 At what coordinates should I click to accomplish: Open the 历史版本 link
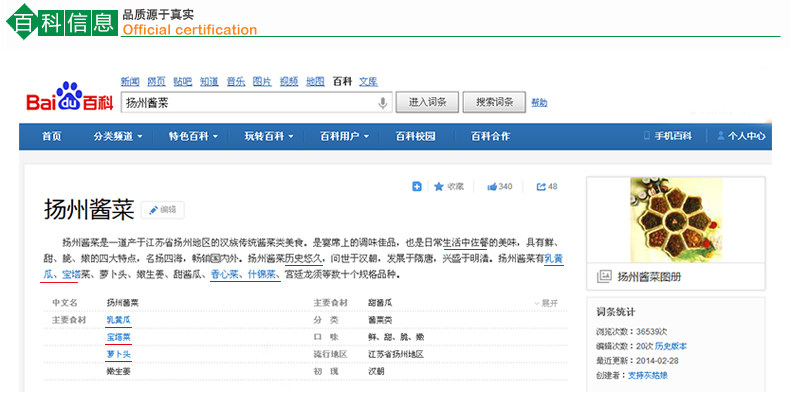(671, 346)
